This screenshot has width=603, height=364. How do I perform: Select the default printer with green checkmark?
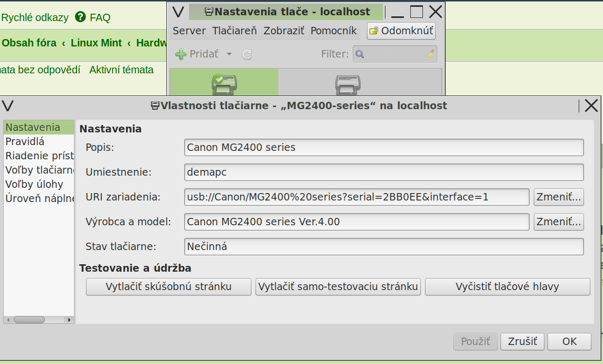click(224, 83)
